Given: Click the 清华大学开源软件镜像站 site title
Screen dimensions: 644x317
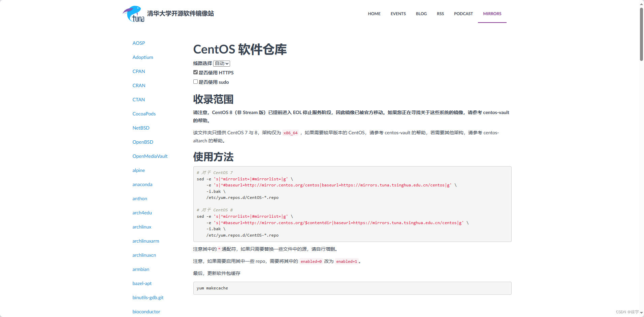Looking at the screenshot, I should (x=181, y=13).
